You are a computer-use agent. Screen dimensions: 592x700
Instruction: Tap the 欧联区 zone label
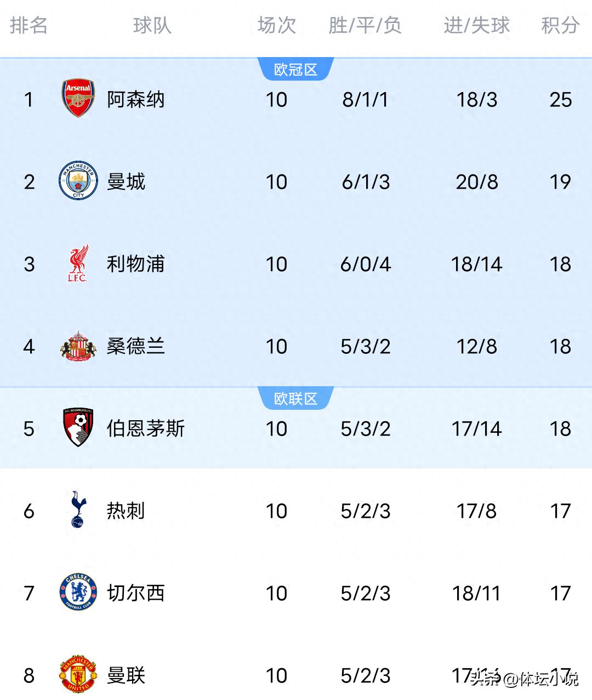pyautogui.click(x=295, y=399)
